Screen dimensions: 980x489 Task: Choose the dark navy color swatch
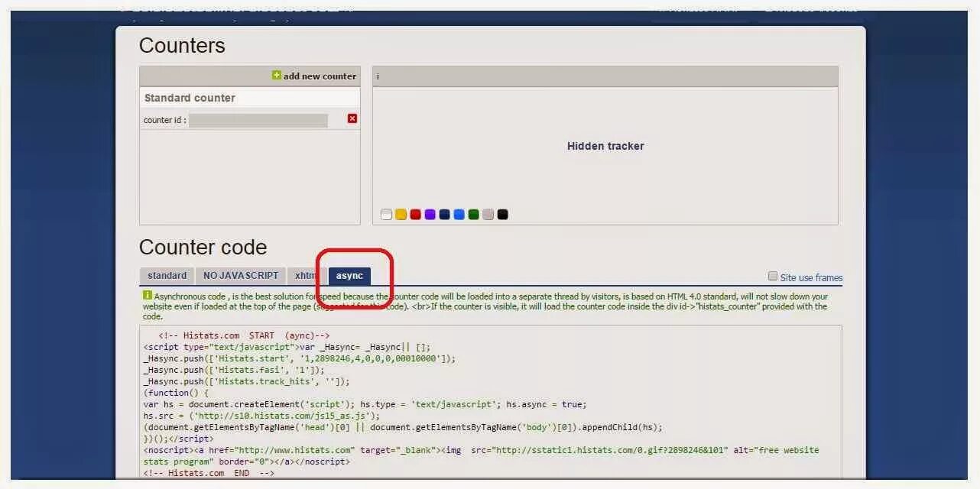click(x=444, y=215)
